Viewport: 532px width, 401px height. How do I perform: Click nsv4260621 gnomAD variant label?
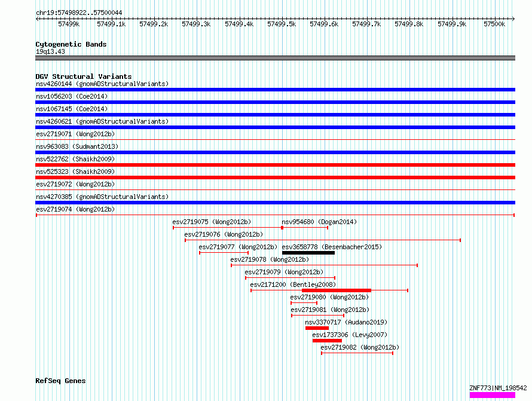(102, 121)
